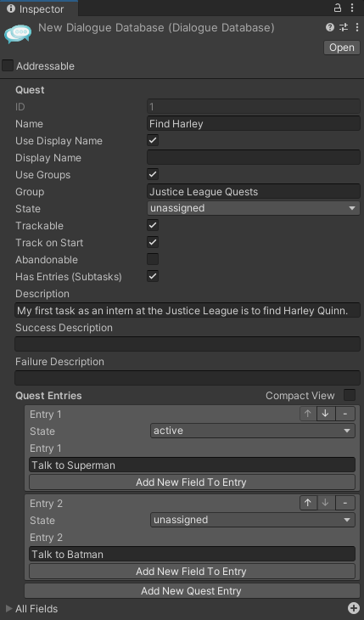Uncheck Use Groups
Image resolution: width=364 pixels, height=620 pixels.
[x=153, y=174]
